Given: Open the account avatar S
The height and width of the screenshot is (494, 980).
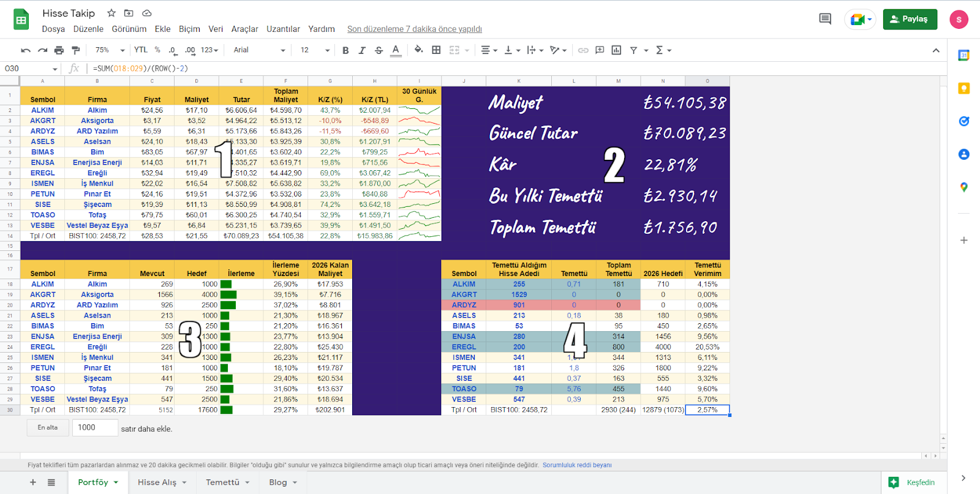Looking at the screenshot, I should [x=959, y=20].
